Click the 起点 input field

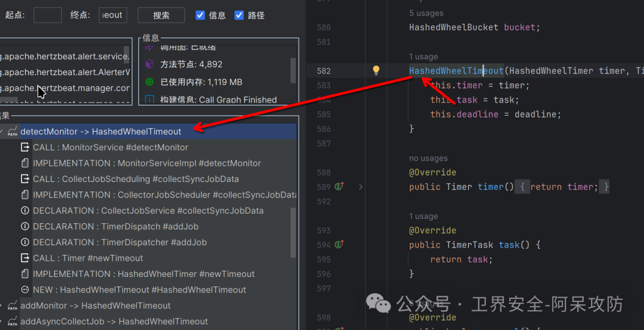pyautogui.click(x=48, y=16)
